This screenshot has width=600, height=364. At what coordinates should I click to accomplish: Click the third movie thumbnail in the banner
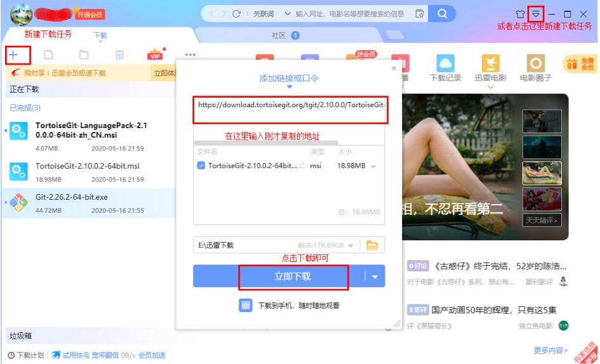click(542, 173)
